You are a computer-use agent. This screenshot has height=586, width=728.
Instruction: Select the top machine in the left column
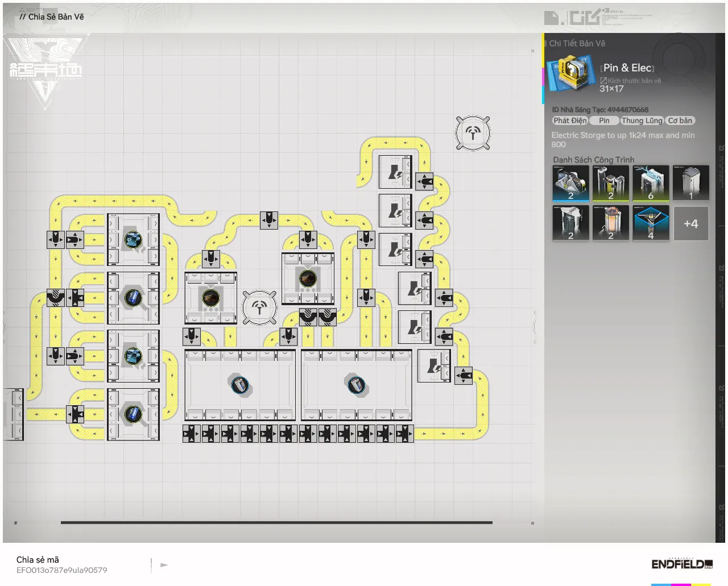[133, 240]
